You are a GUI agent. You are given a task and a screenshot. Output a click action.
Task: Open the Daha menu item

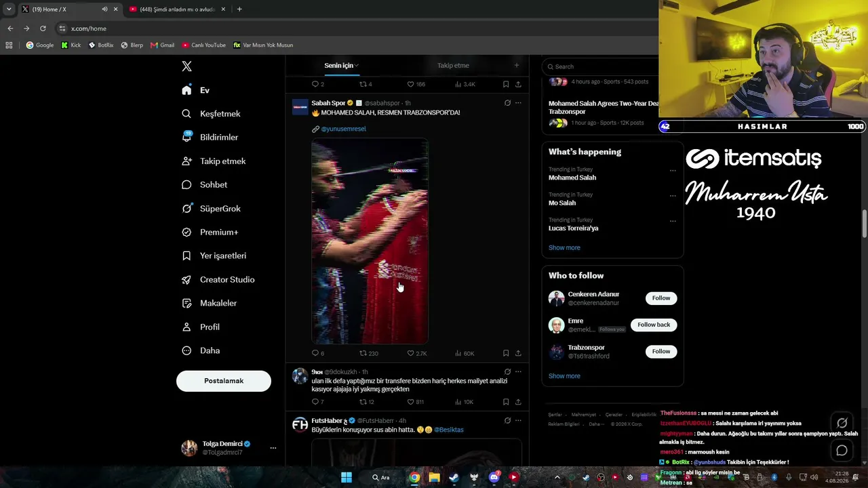(x=201, y=350)
